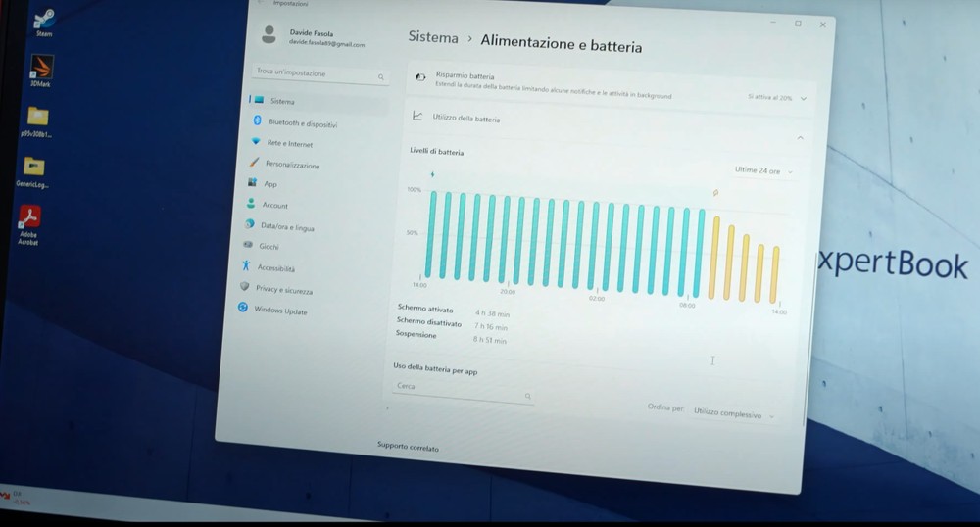Open the Steam desktop shortcut

click(44, 23)
